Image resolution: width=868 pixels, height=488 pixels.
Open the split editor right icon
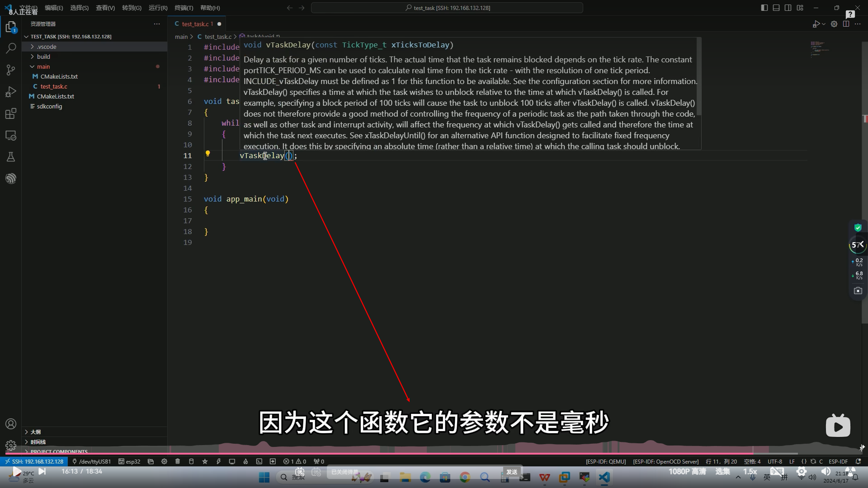tap(846, 24)
